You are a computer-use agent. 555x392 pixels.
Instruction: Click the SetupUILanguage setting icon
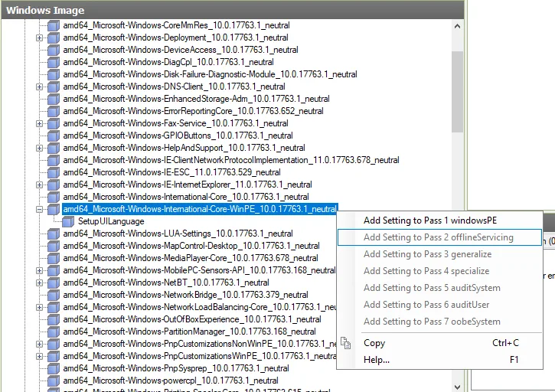[x=68, y=222]
